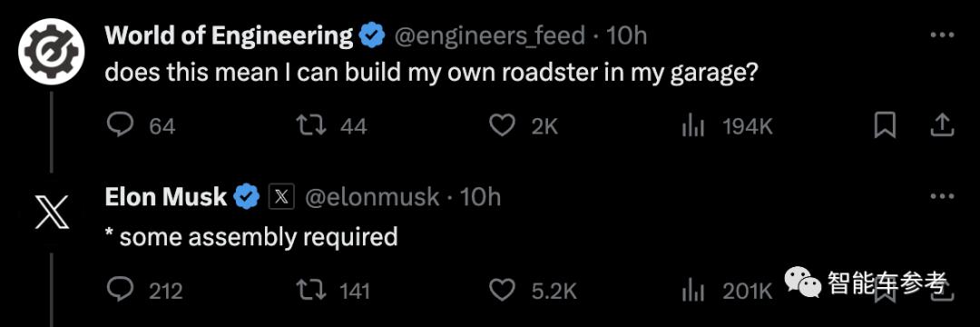The width and height of the screenshot is (980, 327).
Task: Share the World of Engineering tweet
Action: point(942,126)
